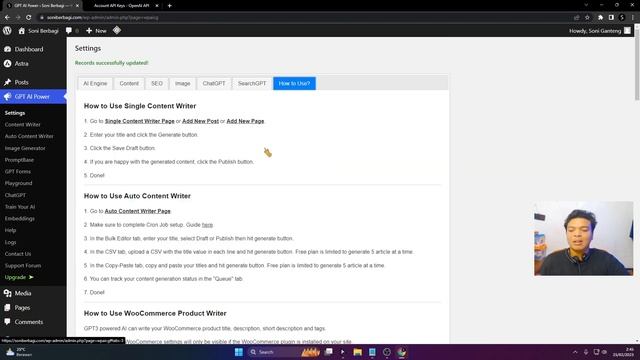
Task: Click the browser address bar
Action: pyautogui.click(x=302, y=18)
